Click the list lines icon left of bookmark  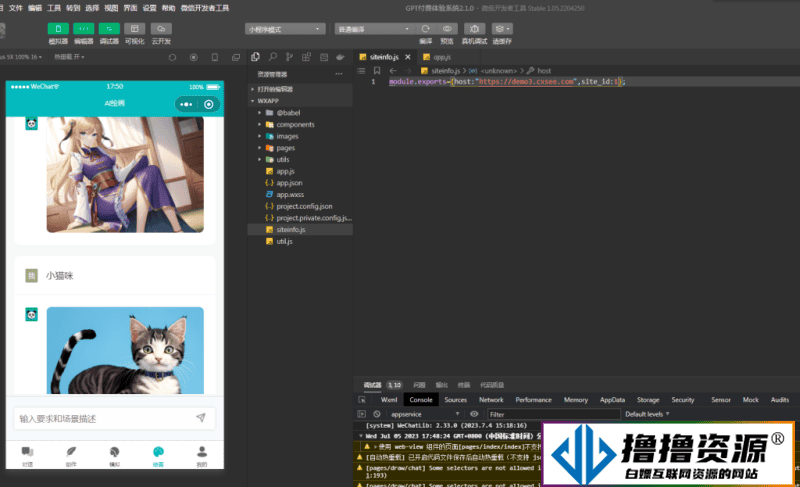tap(361, 70)
